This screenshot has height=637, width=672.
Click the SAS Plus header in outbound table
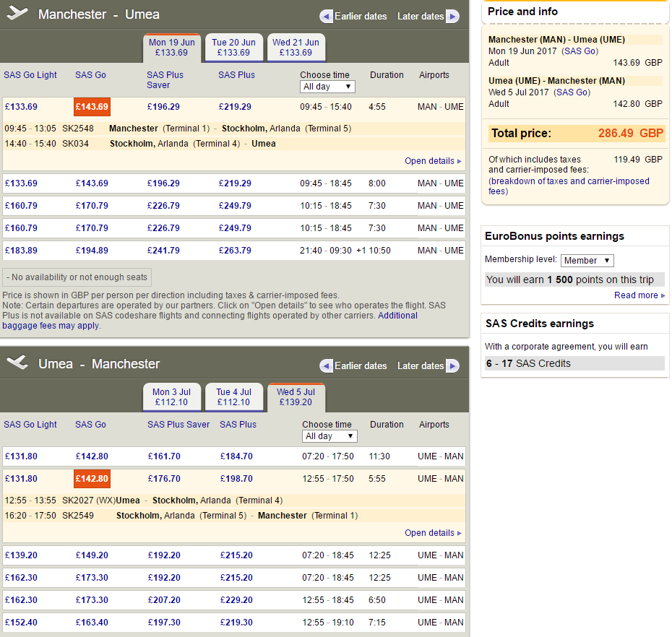tap(236, 75)
